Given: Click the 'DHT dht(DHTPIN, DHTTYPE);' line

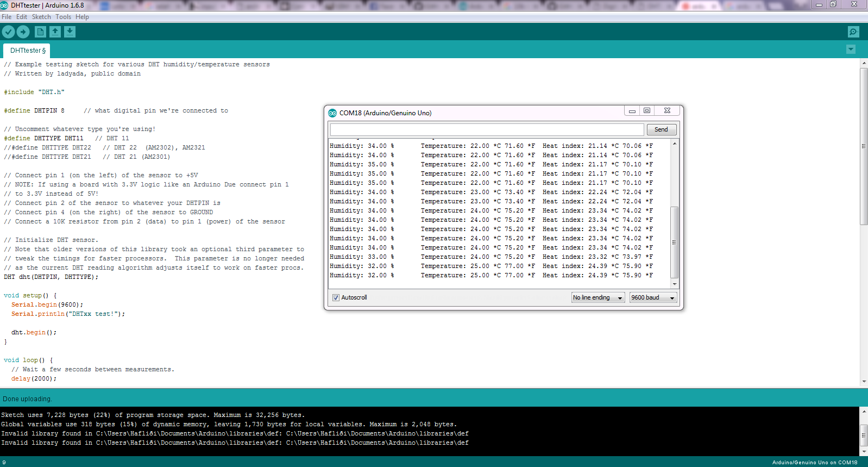Looking at the screenshot, I should [51, 277].
